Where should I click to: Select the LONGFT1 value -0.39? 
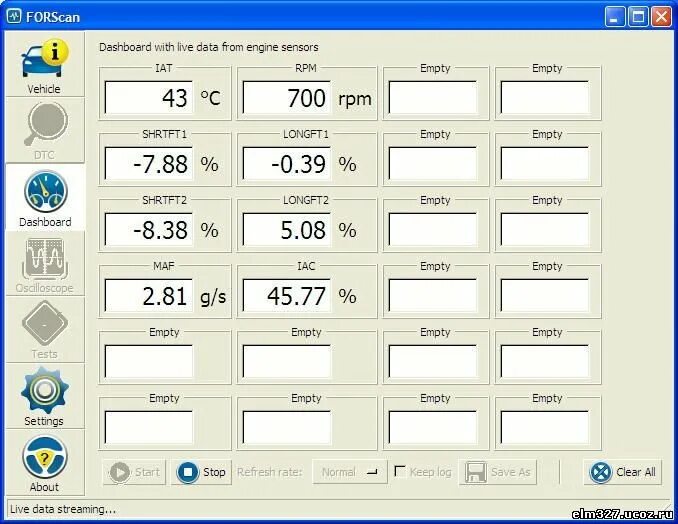tap(287, 163)
